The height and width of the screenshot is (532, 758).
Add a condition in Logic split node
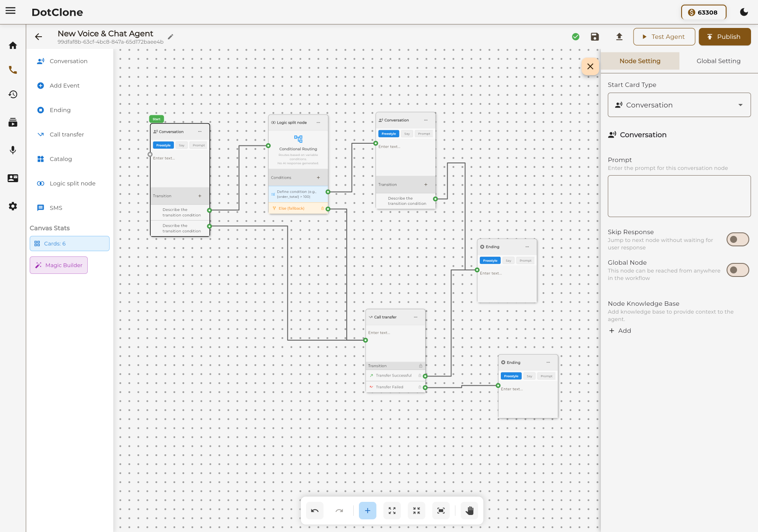[x=318, y=177]
